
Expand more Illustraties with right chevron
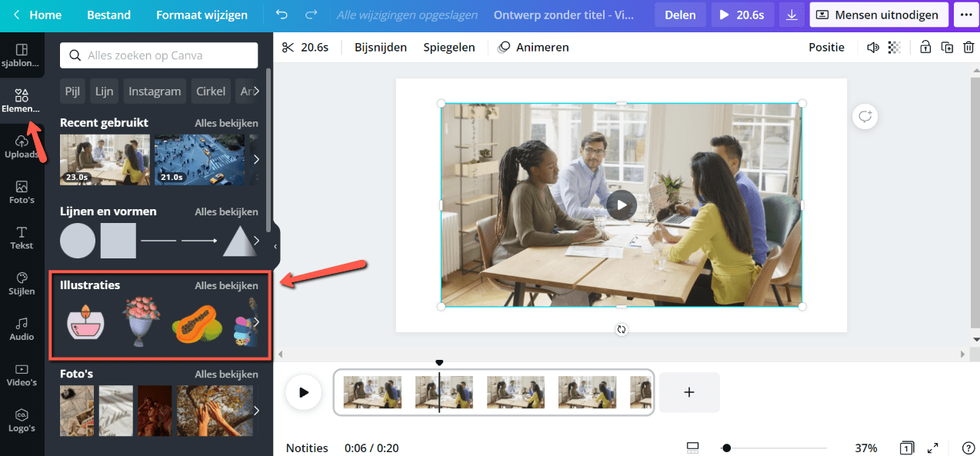click(x=257, y=321)
